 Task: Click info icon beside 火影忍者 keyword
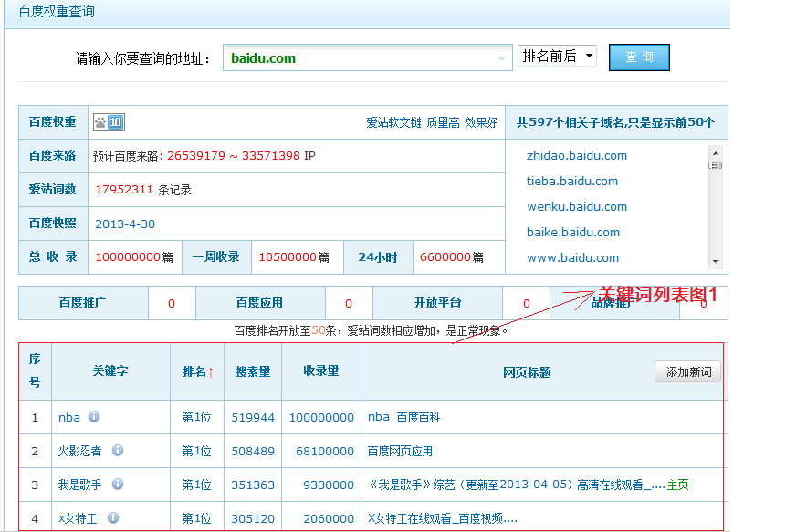[x=117, y=451]
